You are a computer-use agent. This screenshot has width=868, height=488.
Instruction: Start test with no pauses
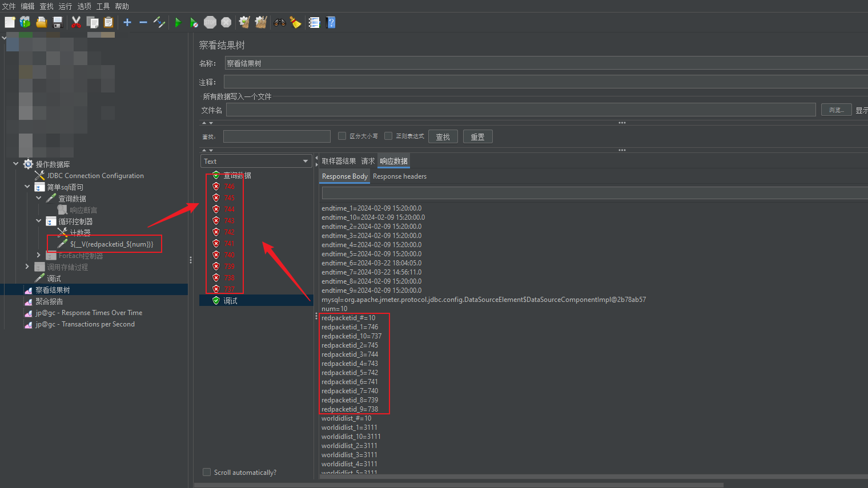[194, 22]
